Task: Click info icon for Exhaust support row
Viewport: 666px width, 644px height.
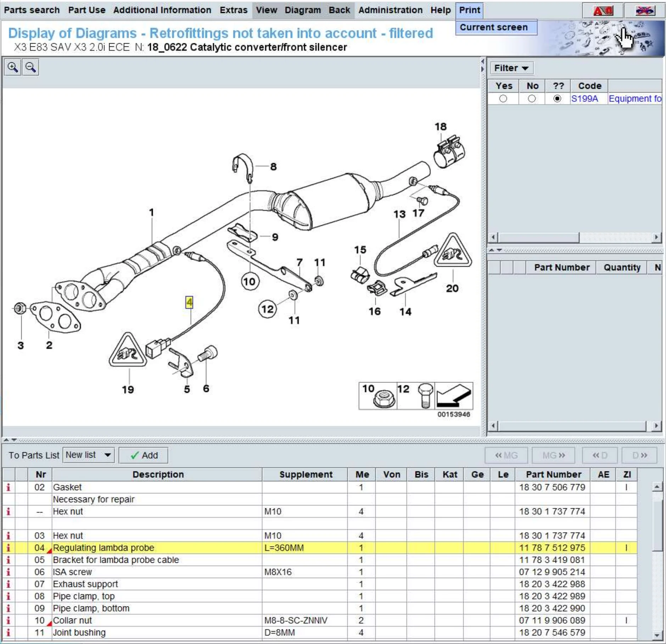Action: tap(9, 584)
